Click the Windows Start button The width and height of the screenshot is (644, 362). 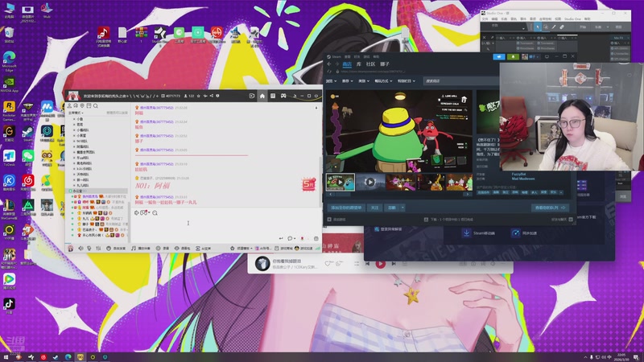coord(6,357)
